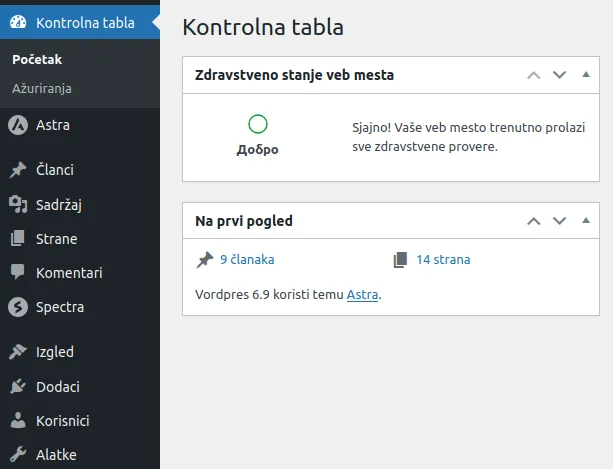Open the 9 članaka link

246,260
